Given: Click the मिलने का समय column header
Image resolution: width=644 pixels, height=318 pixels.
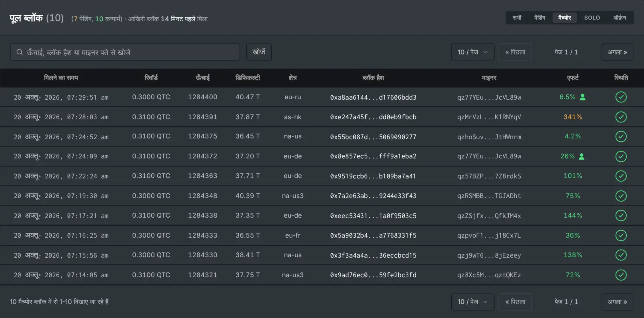Looking at the screenshot, I should [61, 78].
